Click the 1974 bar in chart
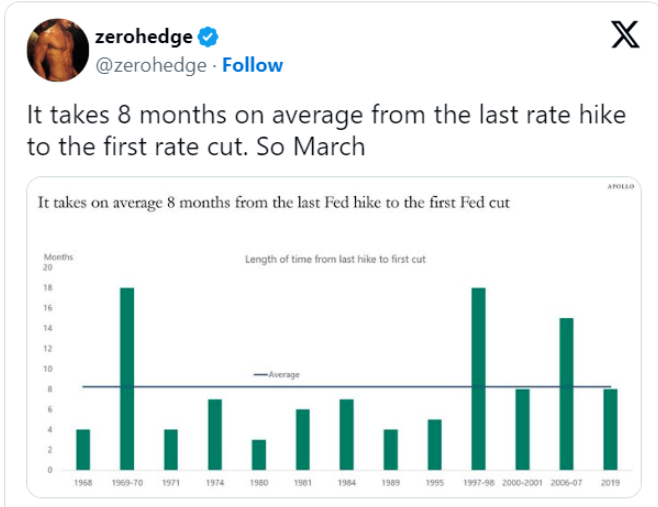 [x=215, y=434]
